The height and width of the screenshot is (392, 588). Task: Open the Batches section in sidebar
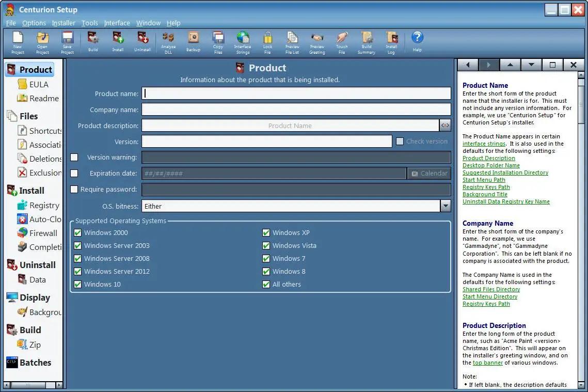click(x=29, y=363)
